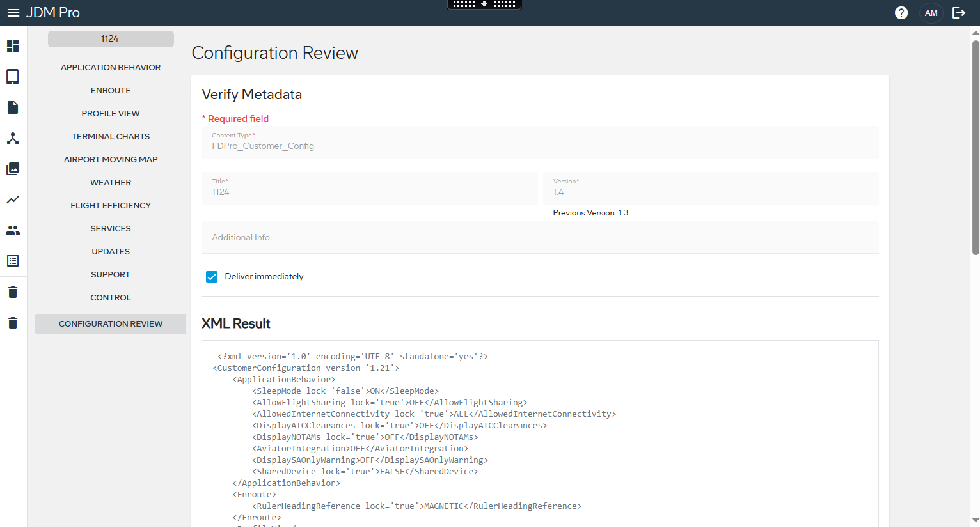The height and width of the screenshot is (528, 980).
Task: Open the document page icon in the sidebar
Action: pos(13,107)
